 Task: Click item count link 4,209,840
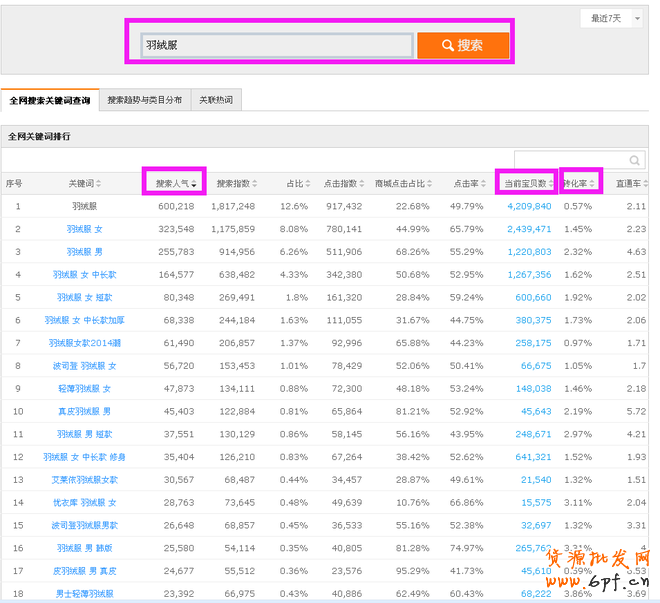[x=529, y=206]
